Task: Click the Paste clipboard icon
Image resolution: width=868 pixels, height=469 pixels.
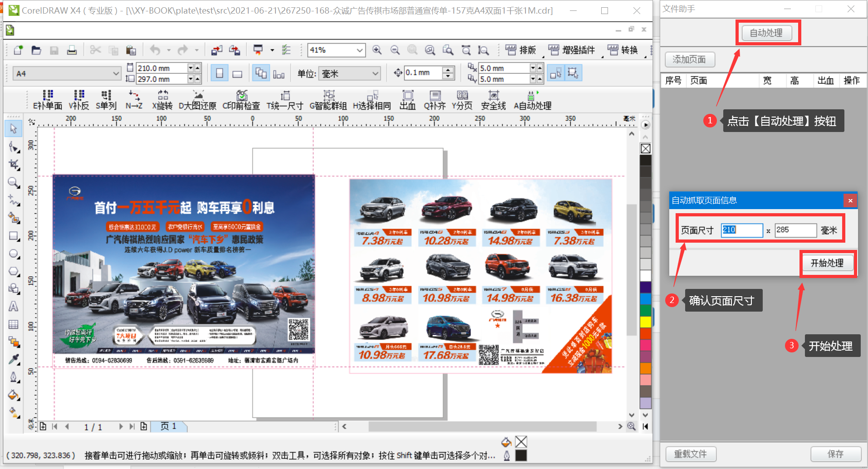Action: tap(131, 50)
